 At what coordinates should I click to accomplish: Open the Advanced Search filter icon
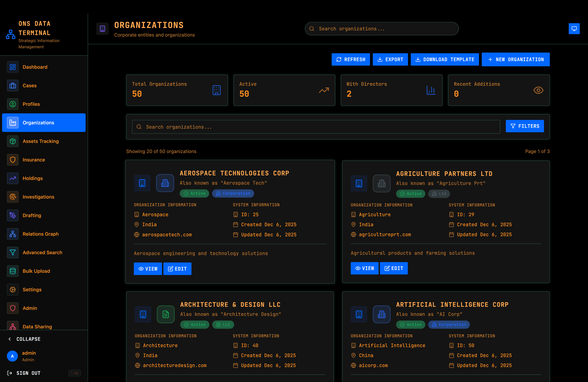13,252
